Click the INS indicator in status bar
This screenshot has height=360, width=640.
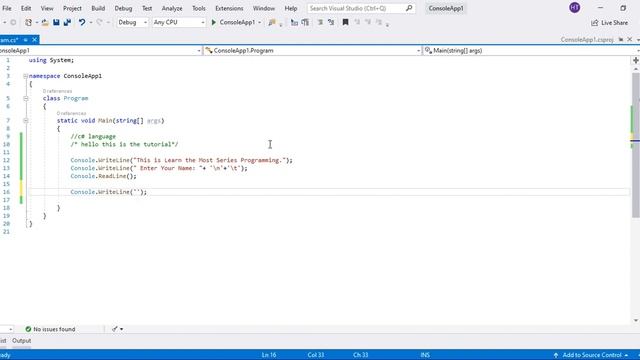tap(425, 355)
